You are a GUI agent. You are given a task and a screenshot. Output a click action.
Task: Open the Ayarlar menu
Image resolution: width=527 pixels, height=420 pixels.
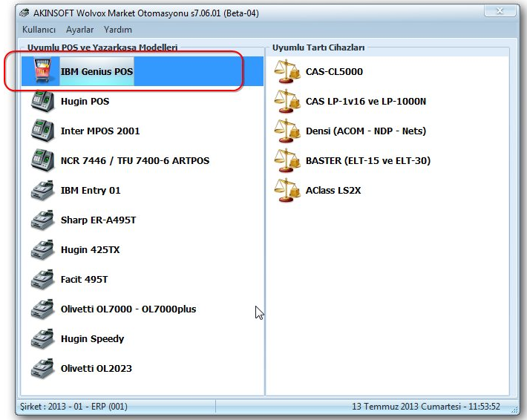tap(79, 30)
